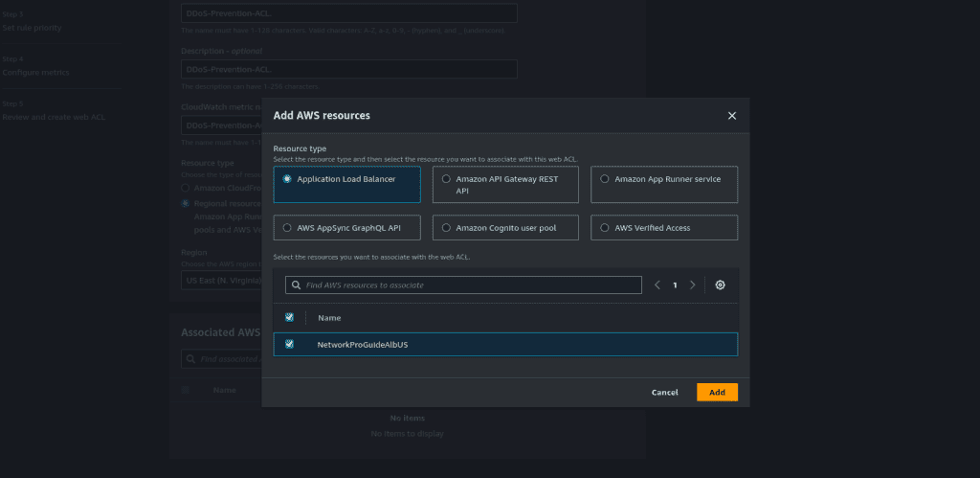Click NetworkProGuideAlbUS resource name

coord(363,345)
